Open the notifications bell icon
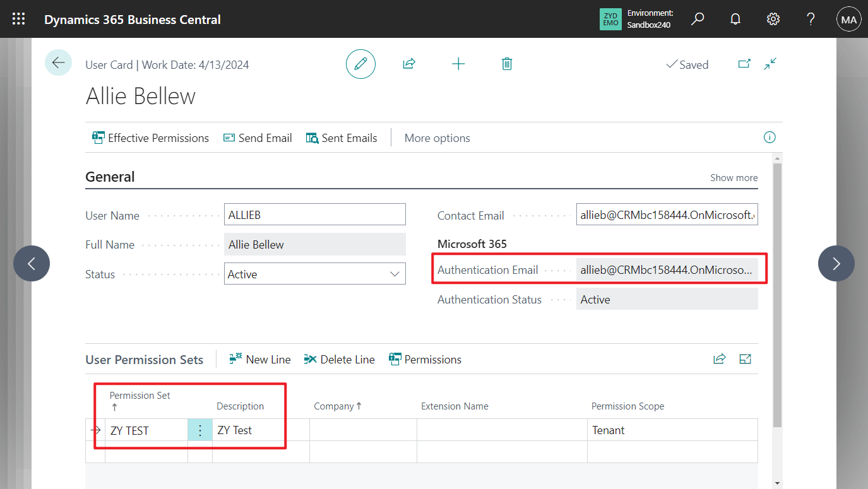This screenshot has width=868, height=489. [735, 19]
